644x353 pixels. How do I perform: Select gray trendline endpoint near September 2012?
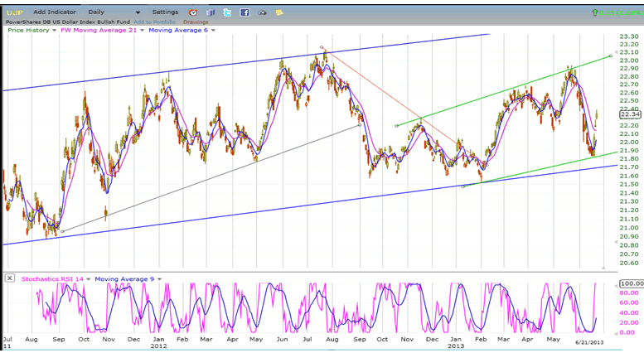(361, 125)
